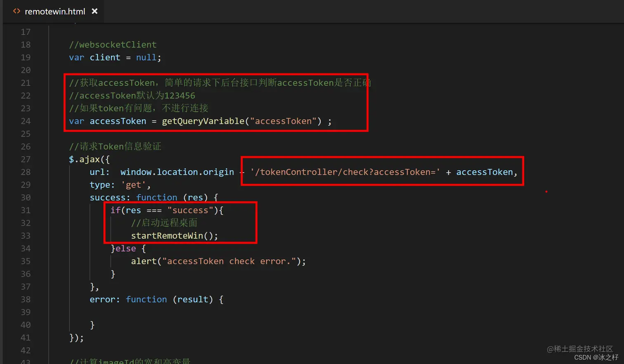Viewport: 624px width, 364px height.
Task: Click the 'get' string on line 29
Action: (133, 185)
